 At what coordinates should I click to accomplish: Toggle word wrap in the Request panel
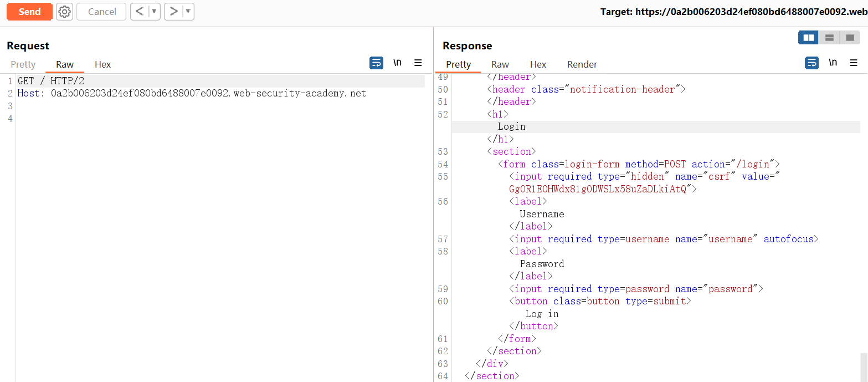pos(376,63)
